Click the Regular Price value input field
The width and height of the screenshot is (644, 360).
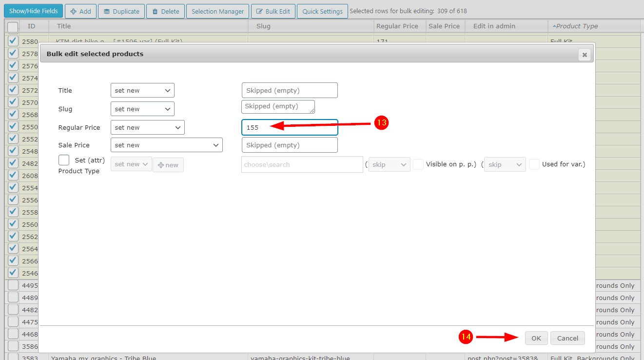(x=290, y=127)
